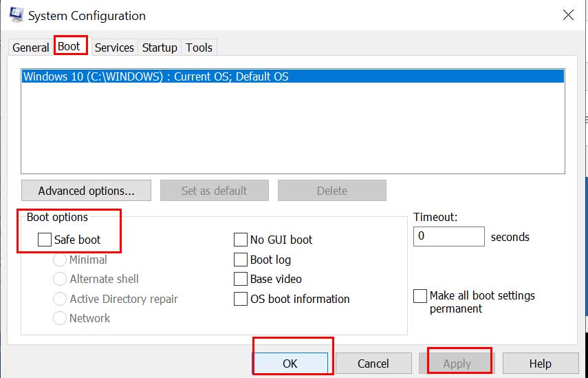
Task: Confirm with the OK button
Action: pyautogui.click(x=290, y=364)
